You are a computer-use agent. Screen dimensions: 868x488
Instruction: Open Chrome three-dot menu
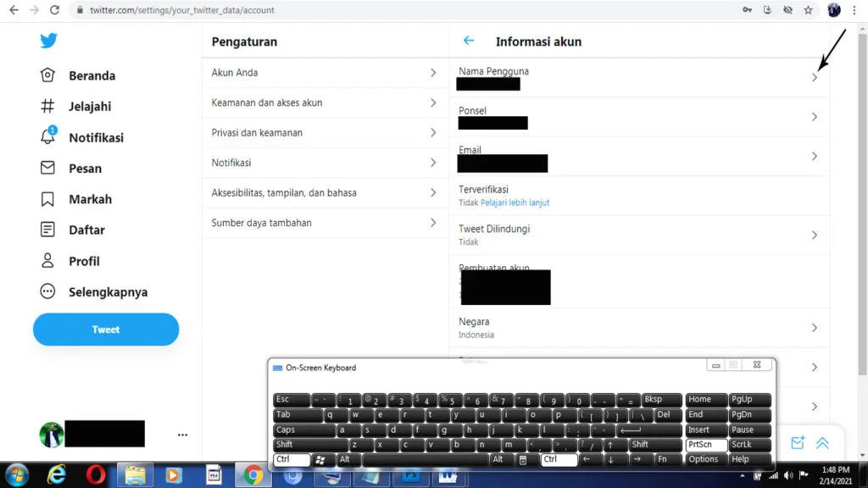point(854,10)
